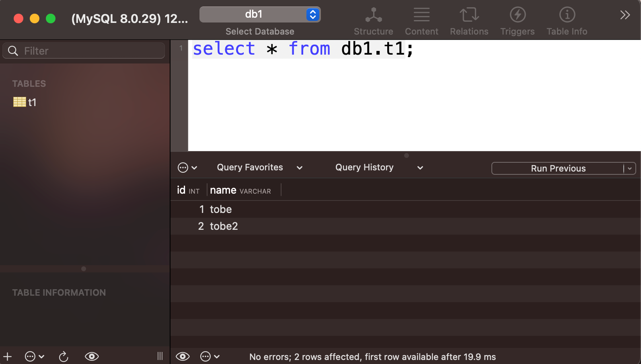
Task: Expand the hidden toolbar items chevron
Action: click(x=625, y=15)
